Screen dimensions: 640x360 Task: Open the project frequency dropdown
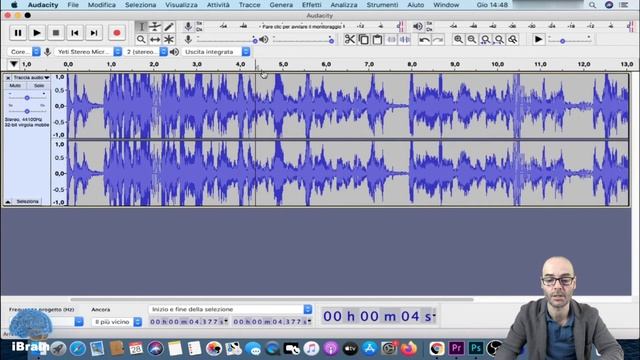click(x=79, y=322)
